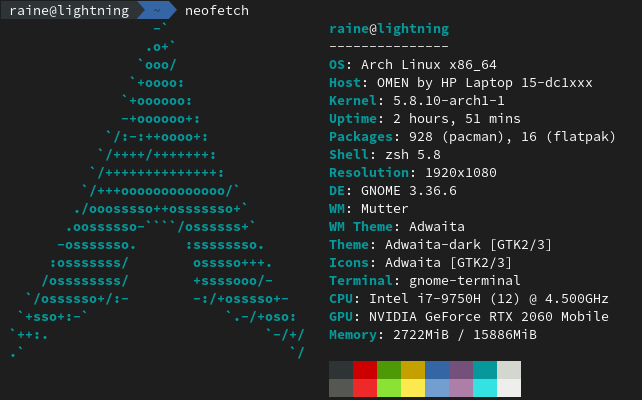Click the Shell zsh 5.8 line
Viewport: 642px width, 400px height.
point(385,155)
